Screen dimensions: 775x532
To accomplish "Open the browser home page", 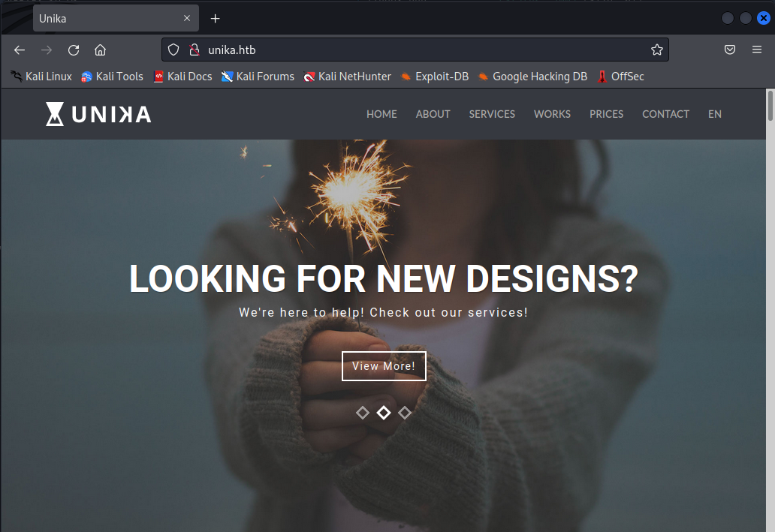I will 101,50.
